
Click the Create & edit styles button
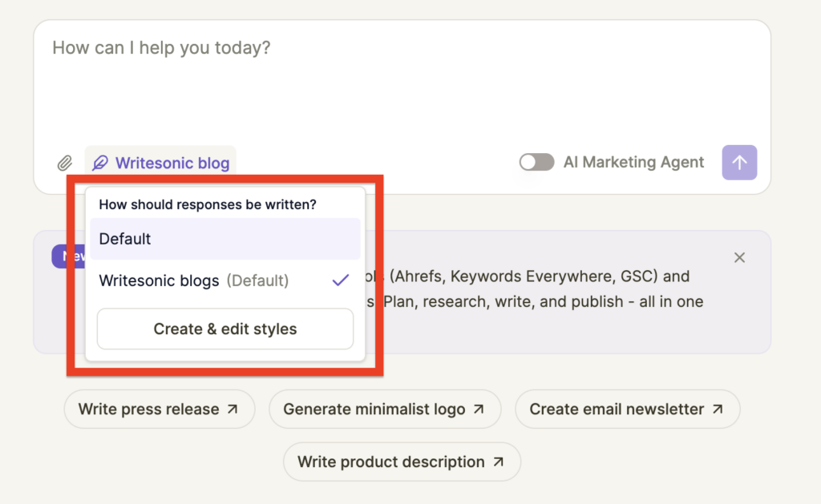[x=225, y=329]
